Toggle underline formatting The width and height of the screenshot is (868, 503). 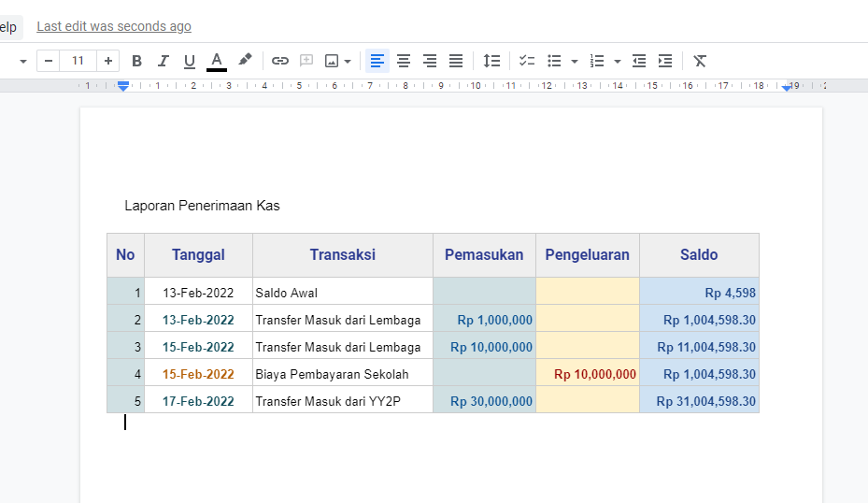pos(190,61)
